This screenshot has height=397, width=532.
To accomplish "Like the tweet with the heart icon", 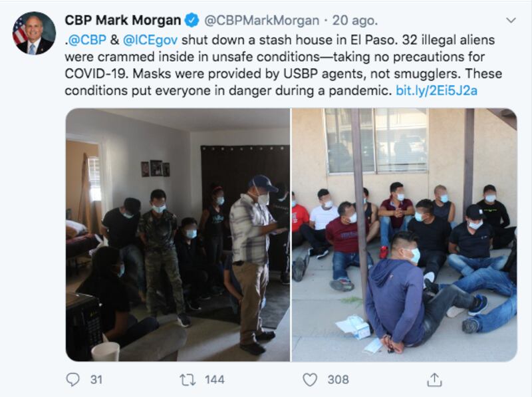I will (x=310, y=380).
